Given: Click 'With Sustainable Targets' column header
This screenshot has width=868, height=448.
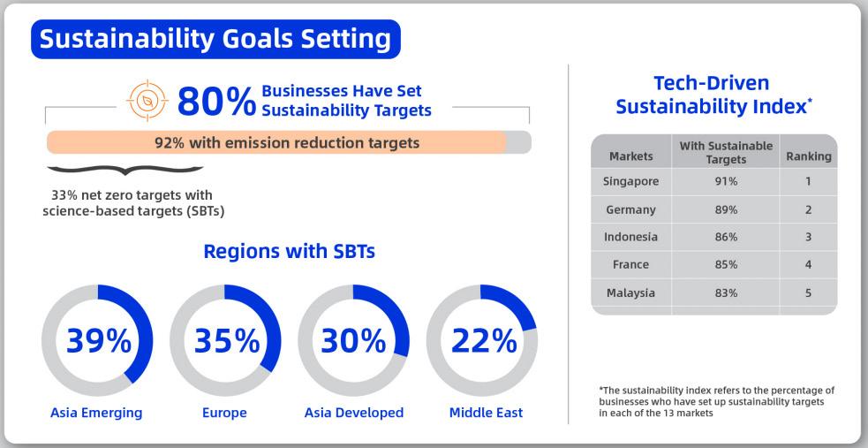Looking at the screenshot, I should [x=726, y=152].
